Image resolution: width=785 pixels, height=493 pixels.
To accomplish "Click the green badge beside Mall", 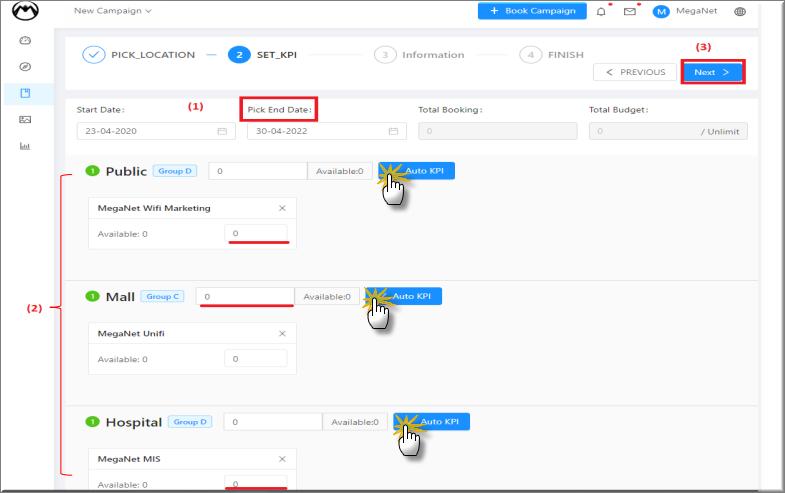I will [x=93, y=296].
